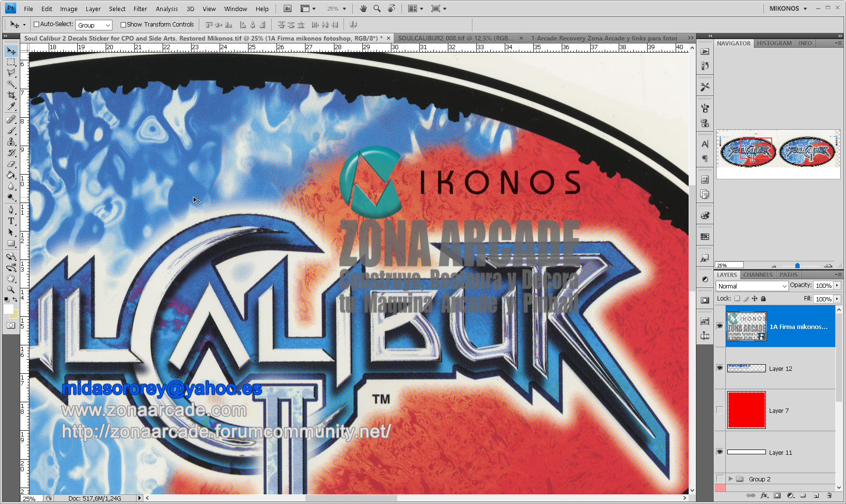The height and width of the screenshot is (504, 846).
Task: Open the Normal blend mode dropdown
Action: (751, 286)
